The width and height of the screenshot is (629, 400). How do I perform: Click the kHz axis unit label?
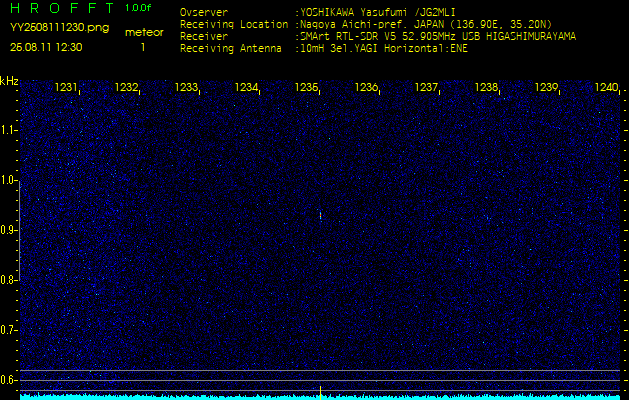[9, 81]
